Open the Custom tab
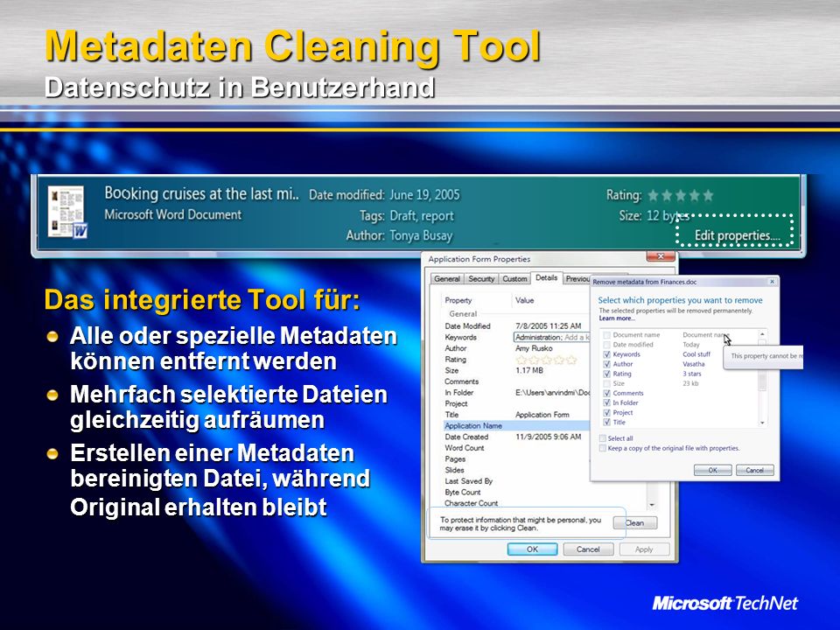The width and height of the screenshot is (840, 630). pyautogui.click(x=514, y=278)
